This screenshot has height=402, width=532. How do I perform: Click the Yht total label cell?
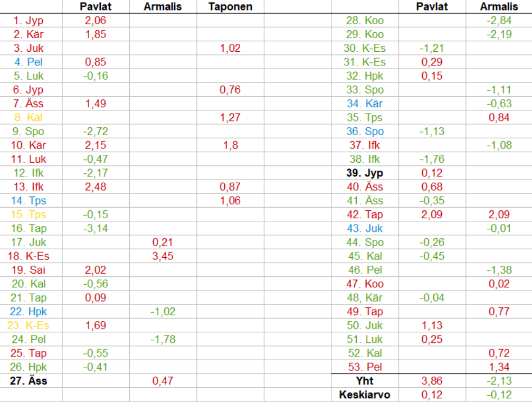click(364, 380)
